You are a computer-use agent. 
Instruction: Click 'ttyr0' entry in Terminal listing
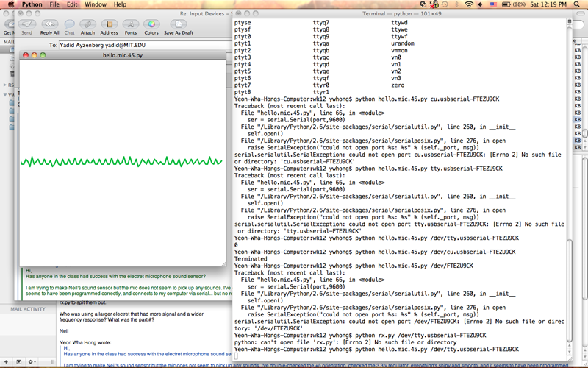coord(321,85)
